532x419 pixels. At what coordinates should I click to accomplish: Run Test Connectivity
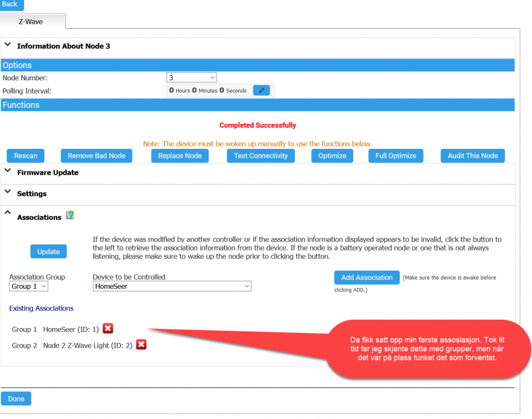point(261,156)
